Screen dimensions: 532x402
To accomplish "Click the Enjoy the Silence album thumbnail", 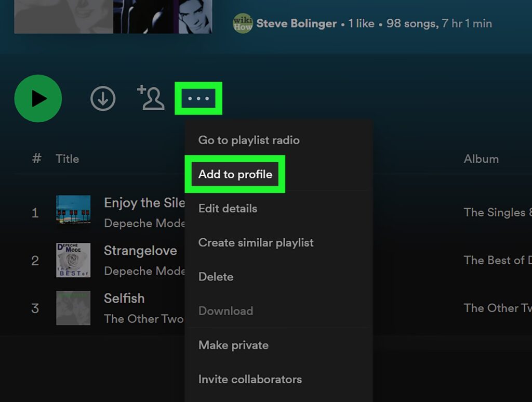I will click(x=73, y=212).
